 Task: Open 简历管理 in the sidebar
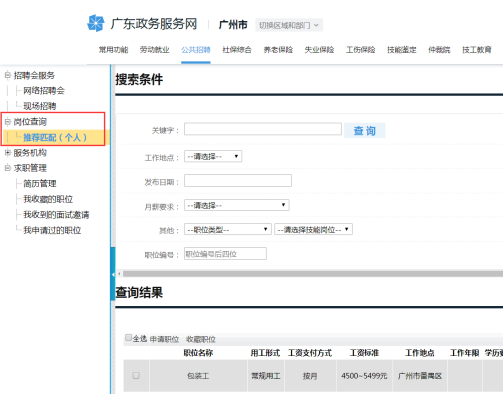(x=40, y=184)
